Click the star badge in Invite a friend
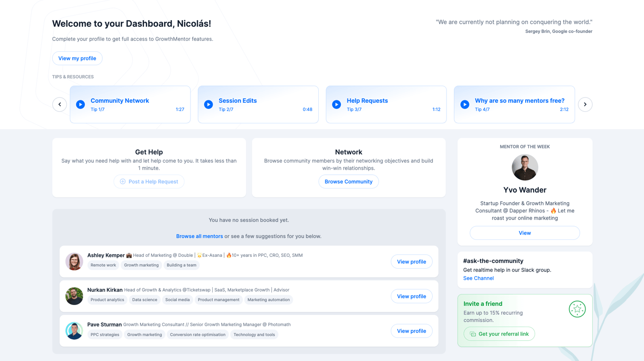Image resolution: width=644 pixels, height=361 pixels. tap(577, 309)
